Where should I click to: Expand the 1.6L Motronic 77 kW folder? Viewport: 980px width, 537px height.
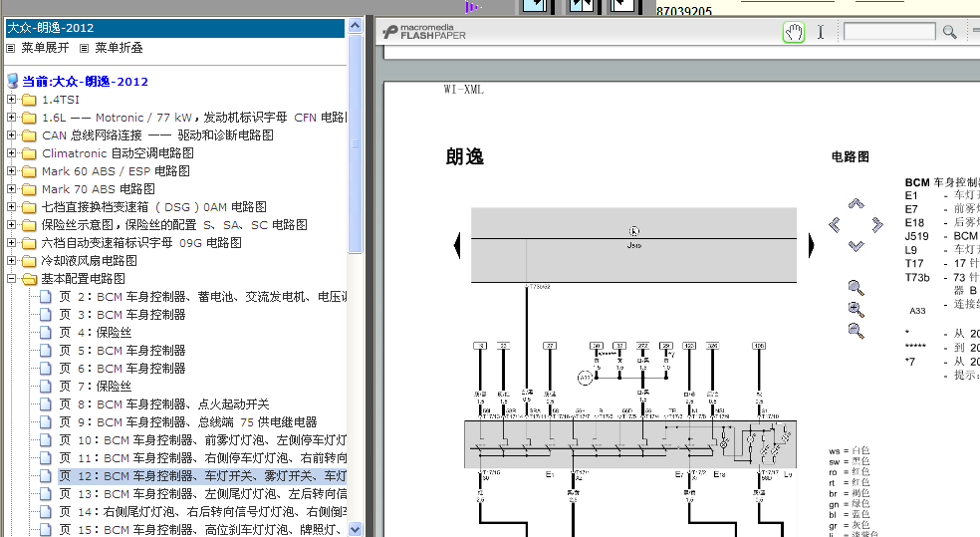pyautogui.click(x=11, y=117)
